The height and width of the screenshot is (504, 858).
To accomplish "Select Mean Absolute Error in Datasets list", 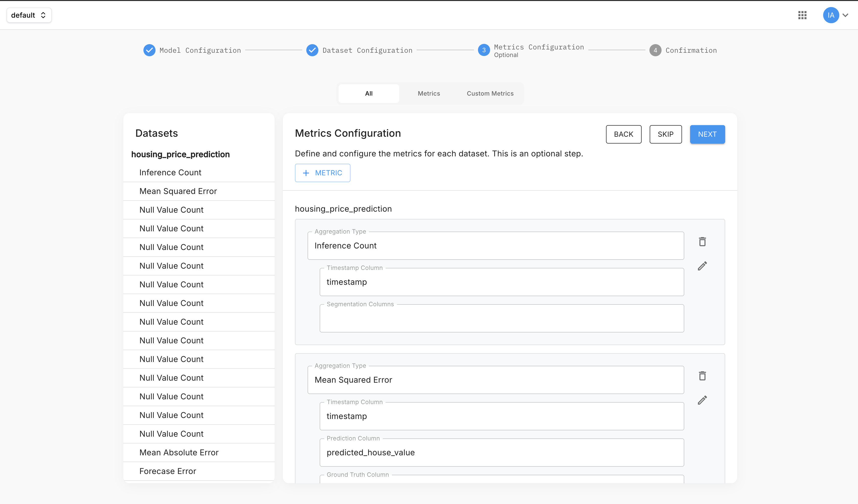I will (x=199, y=452).
